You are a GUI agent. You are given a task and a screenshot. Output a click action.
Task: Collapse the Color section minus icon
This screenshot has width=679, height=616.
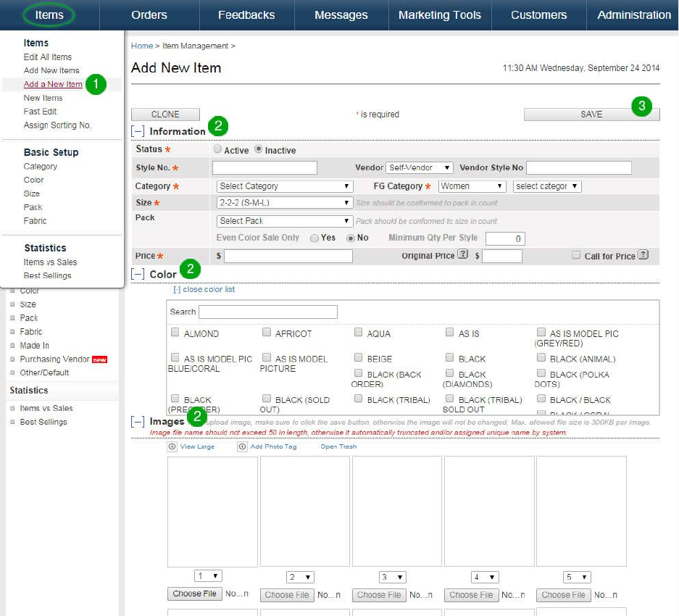(138, 274)
